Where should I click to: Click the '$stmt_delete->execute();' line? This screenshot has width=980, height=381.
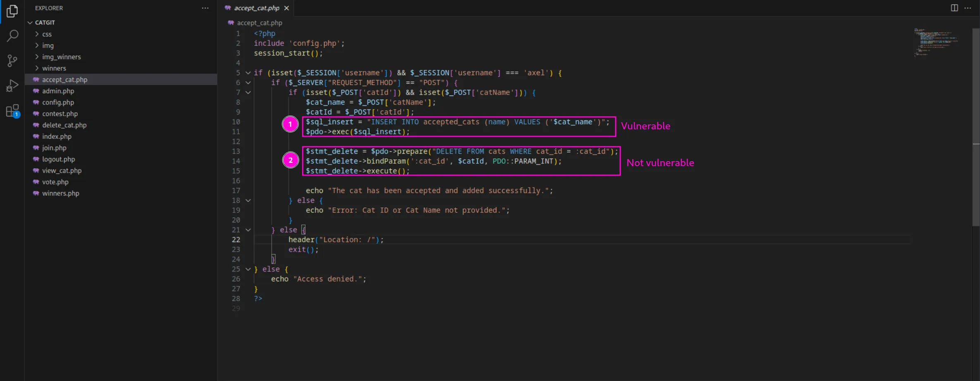click(x=358, y=171)
